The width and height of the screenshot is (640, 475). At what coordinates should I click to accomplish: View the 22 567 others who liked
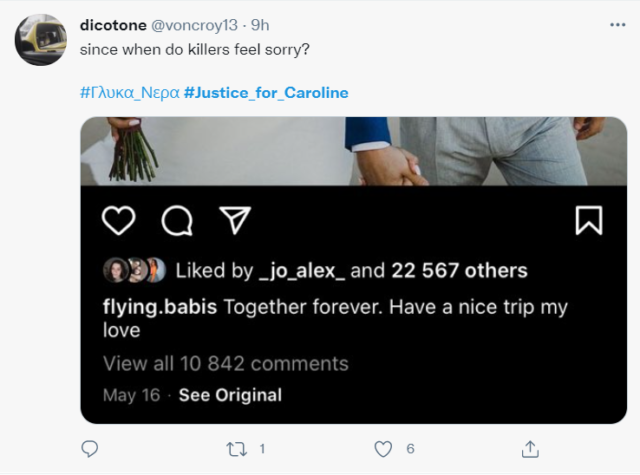[461, 271]
